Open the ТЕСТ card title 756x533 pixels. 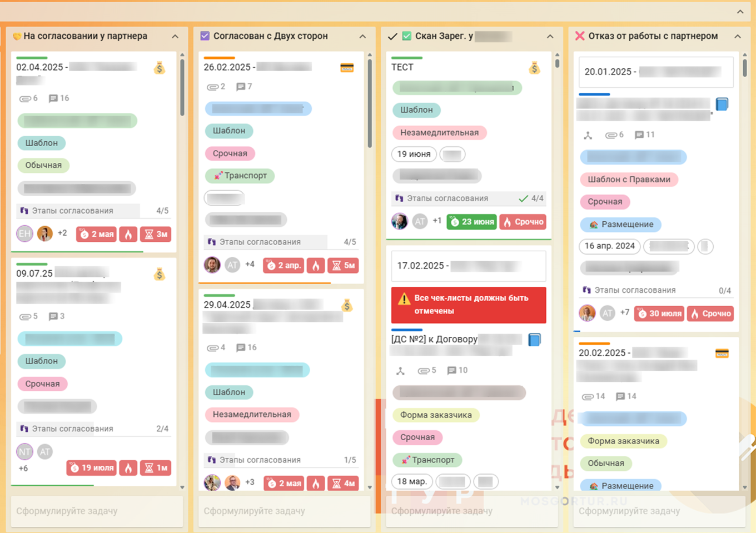click(x=402, y=67)
